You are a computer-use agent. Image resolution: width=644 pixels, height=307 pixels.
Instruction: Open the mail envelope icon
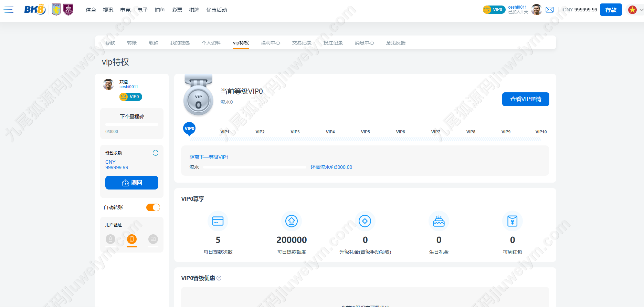point(550,10)
